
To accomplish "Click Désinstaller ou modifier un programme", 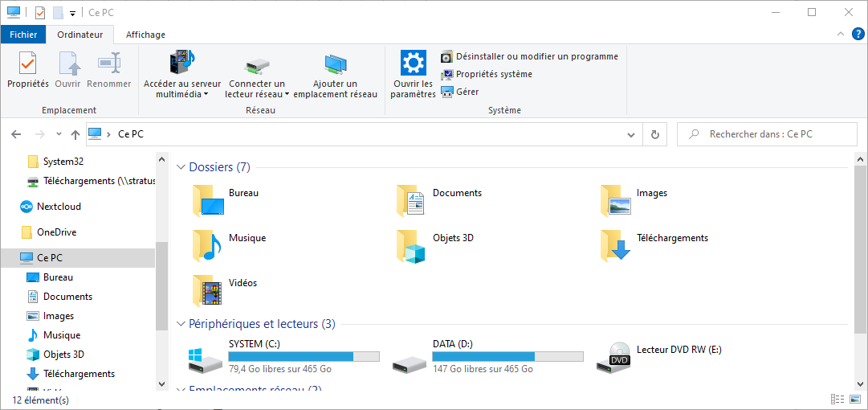I will [536, 56].
